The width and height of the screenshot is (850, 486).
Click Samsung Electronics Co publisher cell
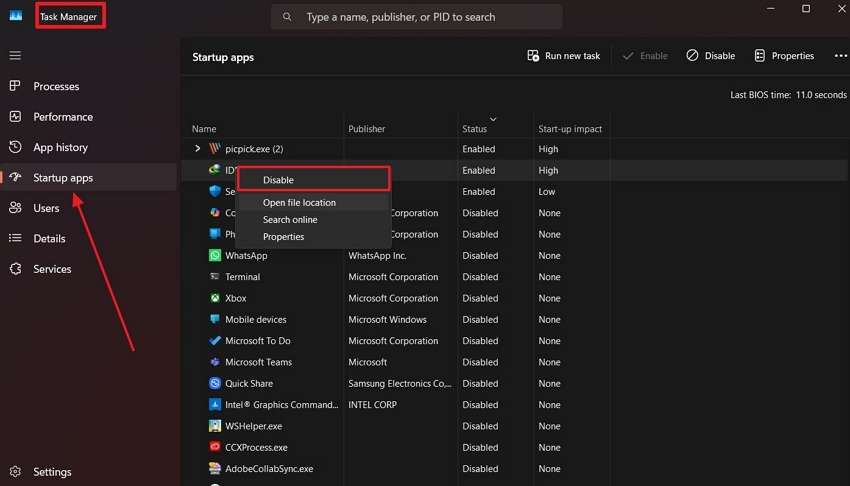[x=400, y=383]
